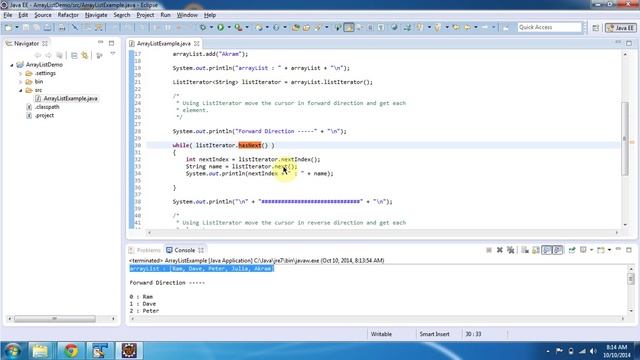Open the Debug dropdown arrow
The height and width of the screenshot is (360, 640).
pos(211,27)
